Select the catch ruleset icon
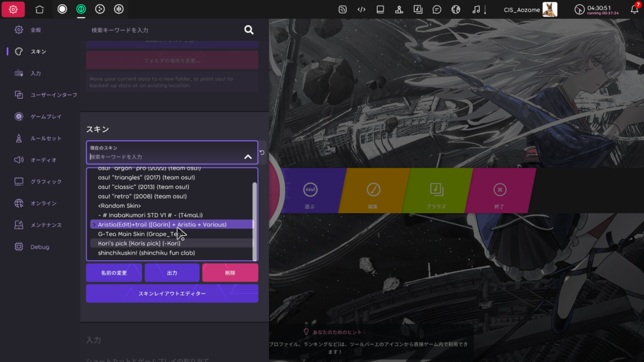The width and height of the screenshot is (644, 362). [100, 9]
